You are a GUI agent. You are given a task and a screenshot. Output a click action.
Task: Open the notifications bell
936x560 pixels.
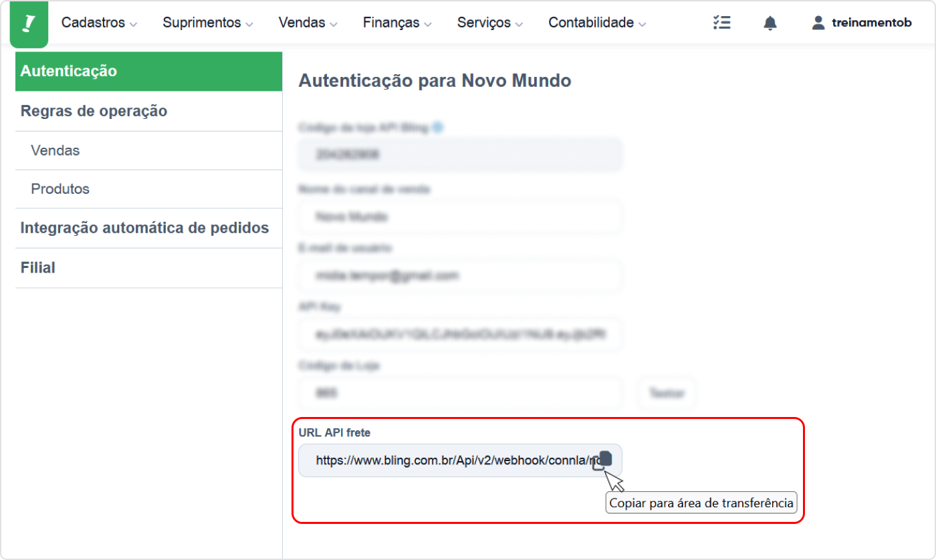click(770, 23)
